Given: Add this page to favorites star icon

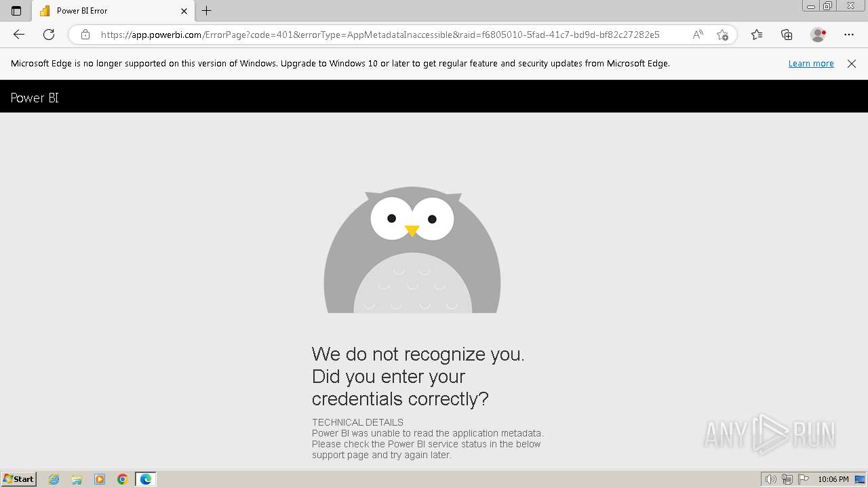Looking at the screenshot, I should click(722, 35).
